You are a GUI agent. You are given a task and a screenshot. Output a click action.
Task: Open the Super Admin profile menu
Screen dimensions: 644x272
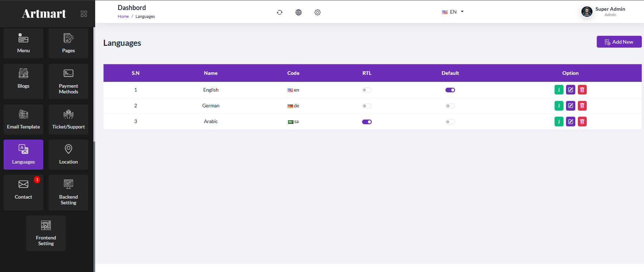click(603, 12)
